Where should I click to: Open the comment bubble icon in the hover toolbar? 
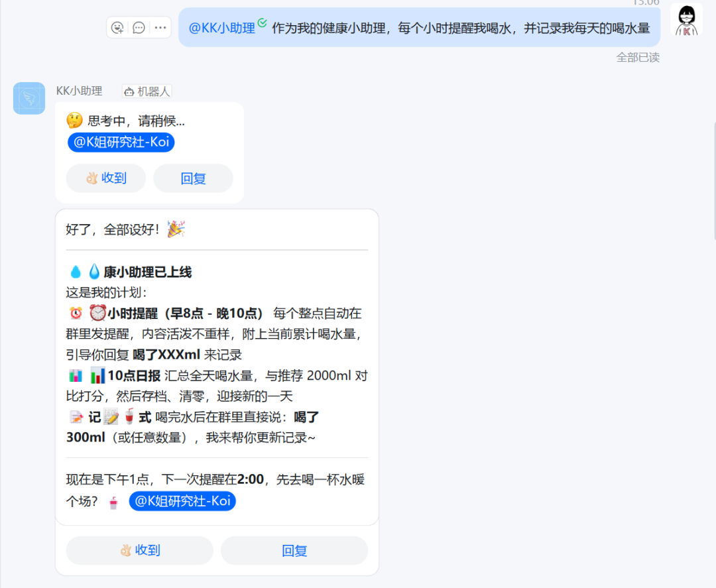(139, 28)
